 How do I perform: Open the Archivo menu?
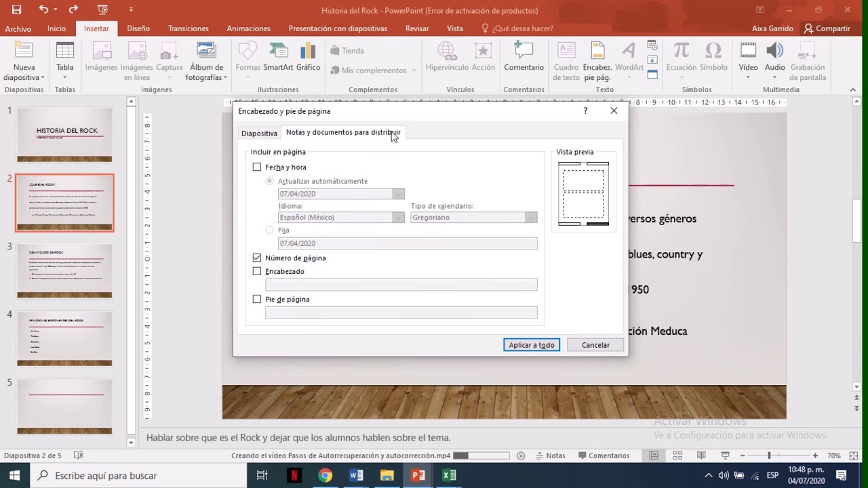[18, 28]
